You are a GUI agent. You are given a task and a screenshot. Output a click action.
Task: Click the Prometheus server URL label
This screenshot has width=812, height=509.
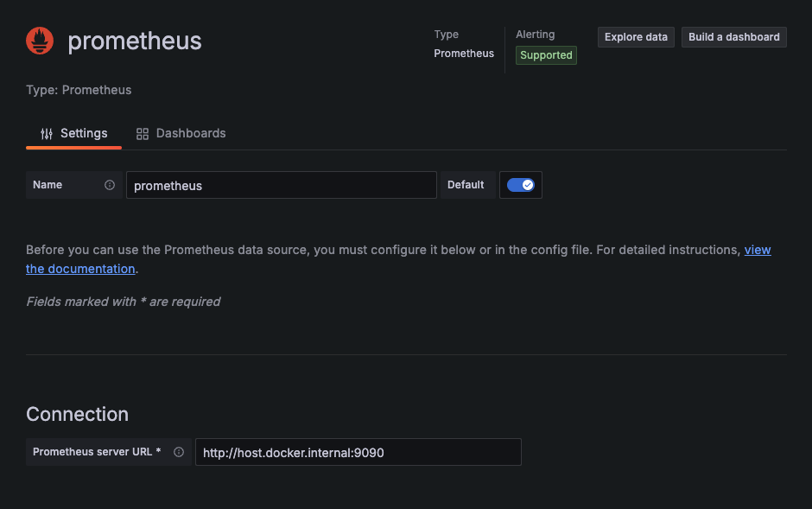coord(97,452)
